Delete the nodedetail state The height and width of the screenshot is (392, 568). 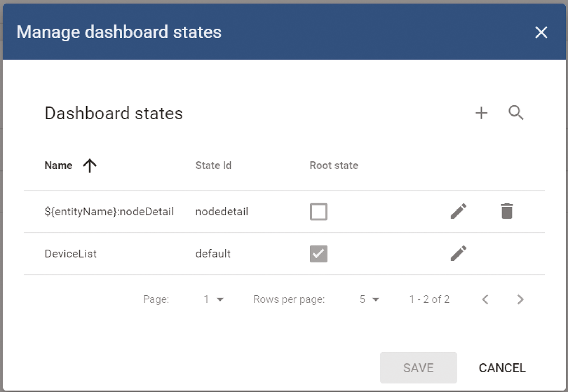(507, 211)
